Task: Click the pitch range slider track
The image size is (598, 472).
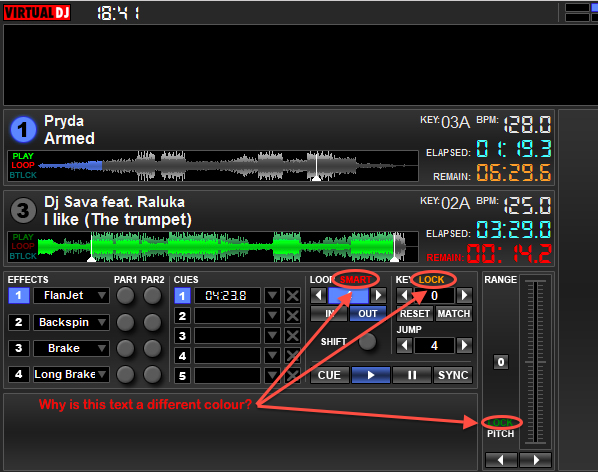Action: pyautogui.click(x=535, y=361)
